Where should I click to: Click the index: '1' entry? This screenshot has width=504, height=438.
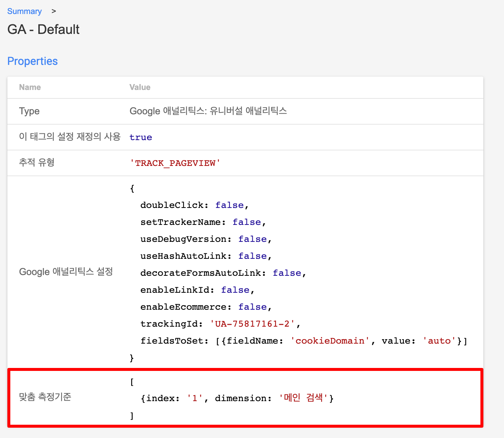pyautogui.click(x=175, y=398)
